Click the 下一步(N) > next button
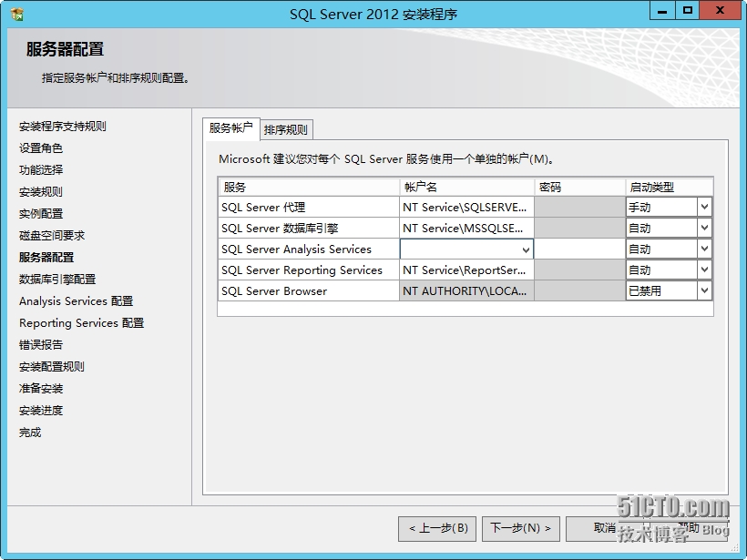Viewport: 747px width, 560px height. click(521, 528)
